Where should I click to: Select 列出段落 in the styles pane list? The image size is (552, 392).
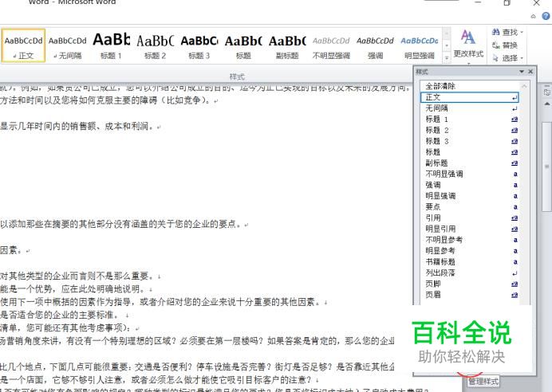coord(470,272)
